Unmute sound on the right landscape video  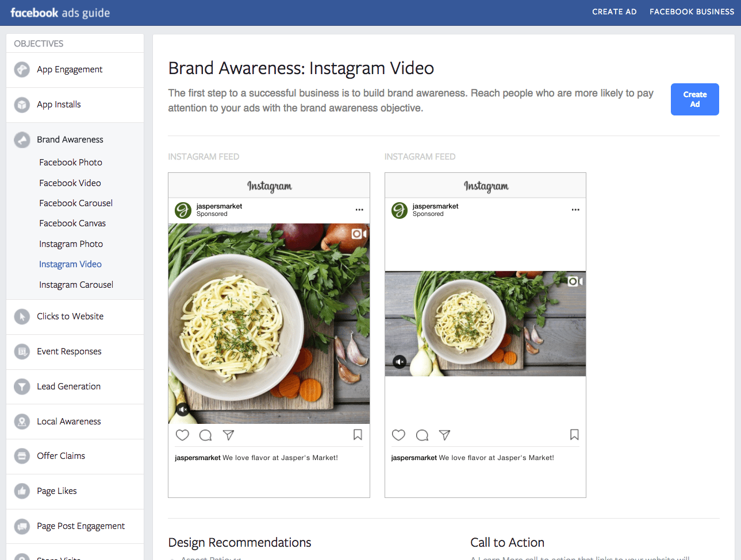tap(400, 362)
